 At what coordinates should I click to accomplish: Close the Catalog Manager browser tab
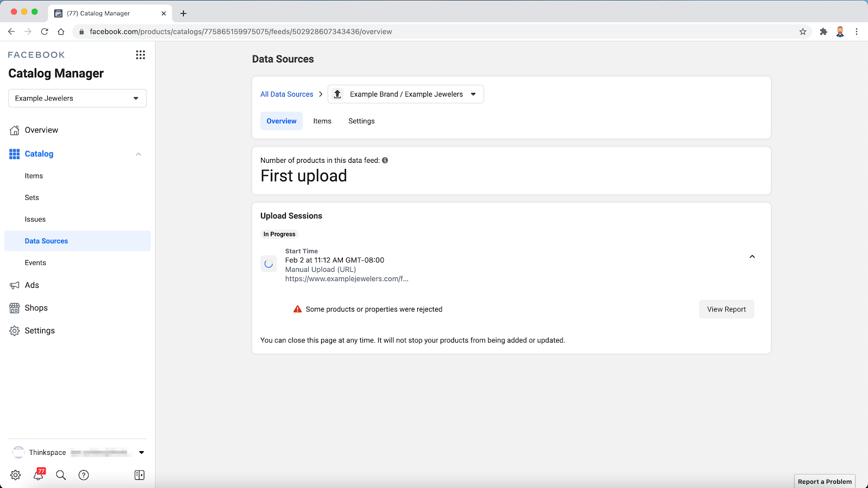pos(163,14)
